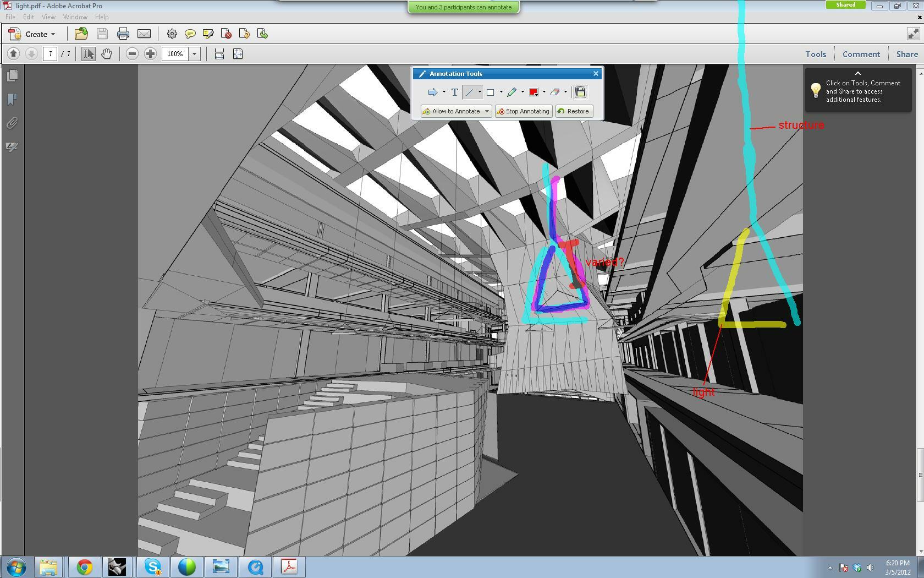Toggle fit-one-full-page view
The image size is (924, 578).
tap(238, 54)
